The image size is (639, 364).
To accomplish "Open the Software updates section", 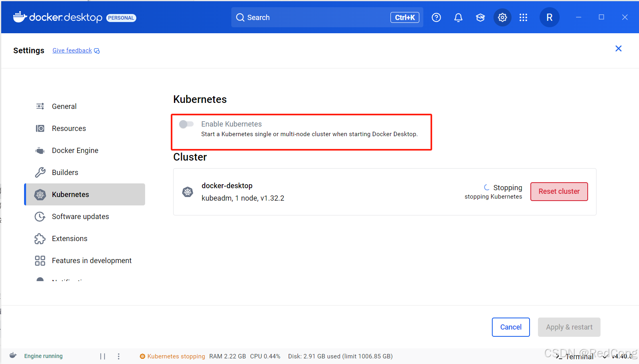I will point(85,217).
